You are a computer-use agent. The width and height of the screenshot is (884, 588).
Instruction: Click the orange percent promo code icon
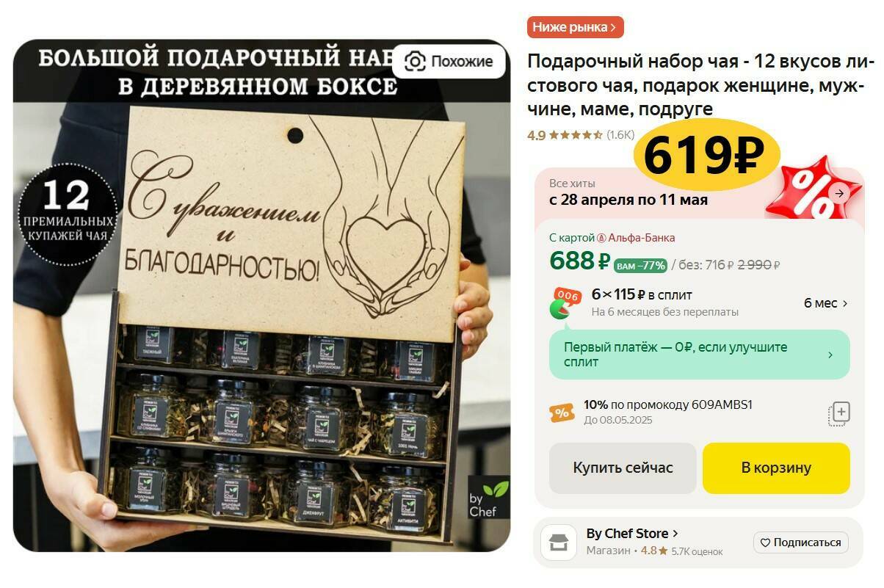[562, 413]
